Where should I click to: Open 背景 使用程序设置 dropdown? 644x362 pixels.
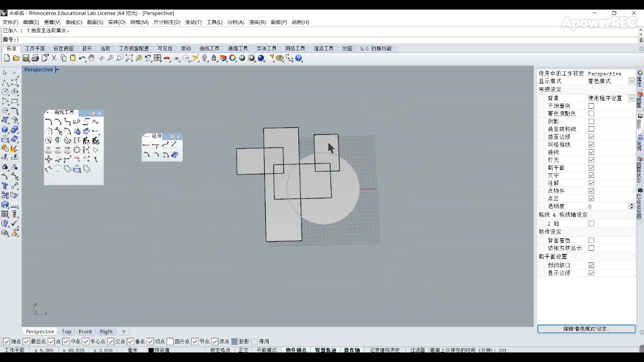point(632,98)
